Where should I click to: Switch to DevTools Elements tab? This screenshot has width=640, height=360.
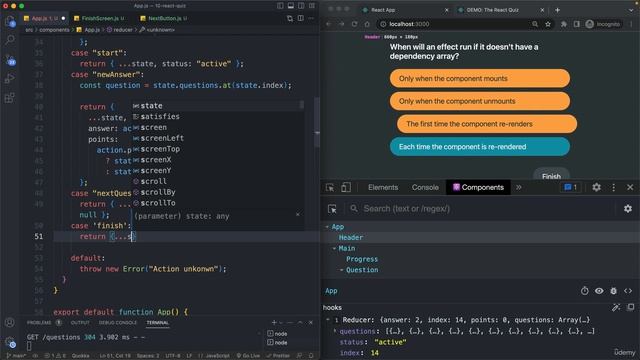point(383,187)
